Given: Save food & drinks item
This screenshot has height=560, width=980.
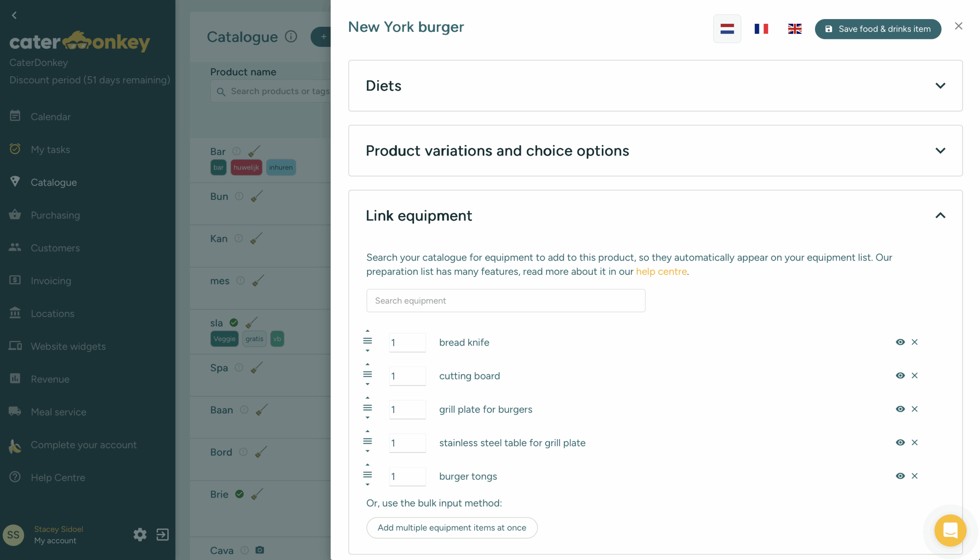Looking at the screenshot, I should click(x=877, y=29).
